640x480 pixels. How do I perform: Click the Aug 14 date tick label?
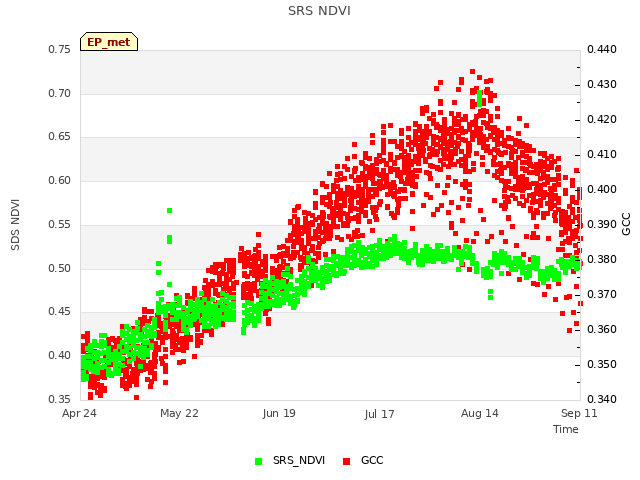click(x=480, y=413)
